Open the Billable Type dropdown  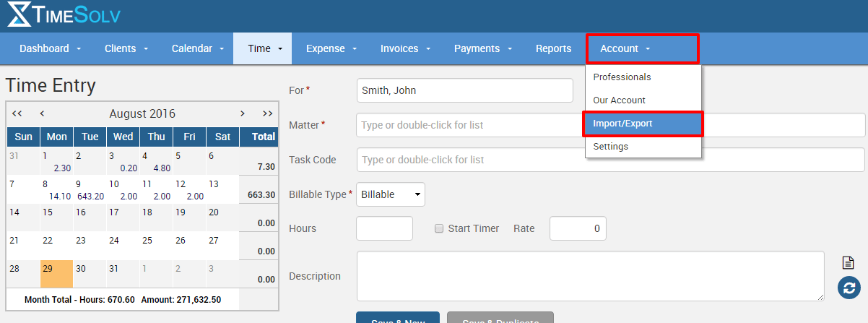point(391,194)
